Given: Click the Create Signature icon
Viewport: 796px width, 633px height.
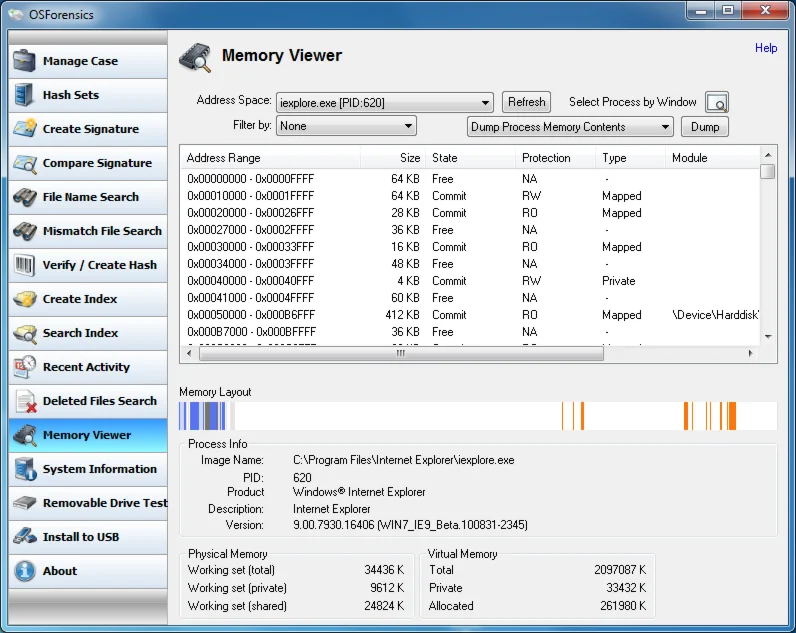Looking at the screenshot, I should coord(25,129).
